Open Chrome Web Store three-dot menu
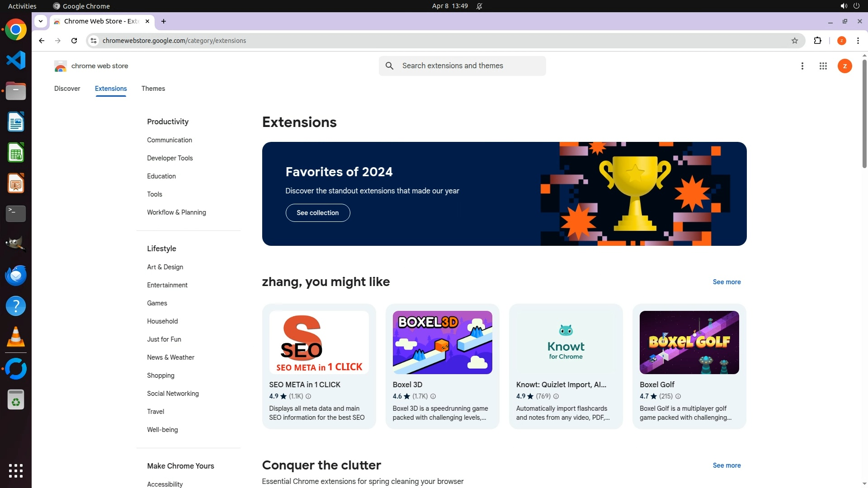 click(x=802, y=66)
